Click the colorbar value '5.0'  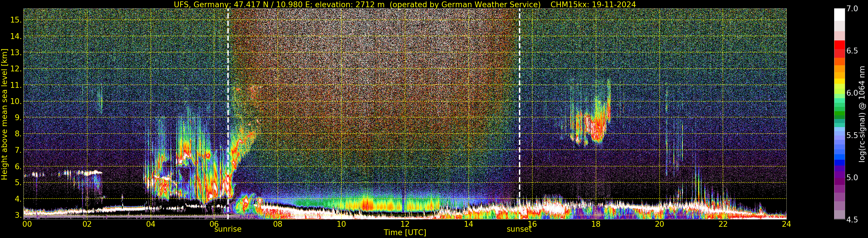point(852,177)
